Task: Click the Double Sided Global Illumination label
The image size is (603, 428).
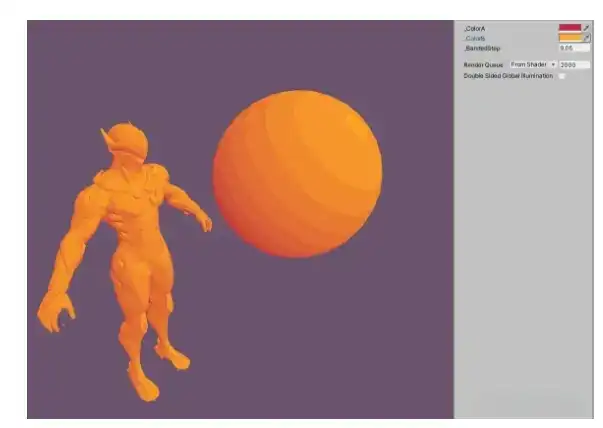Action: coord(508,76)
